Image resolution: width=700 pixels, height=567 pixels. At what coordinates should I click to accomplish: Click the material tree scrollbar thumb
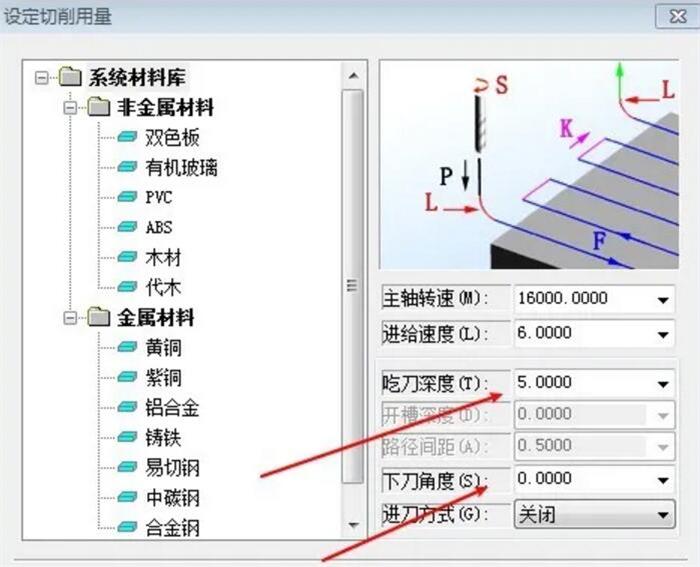tap(353, 286)
